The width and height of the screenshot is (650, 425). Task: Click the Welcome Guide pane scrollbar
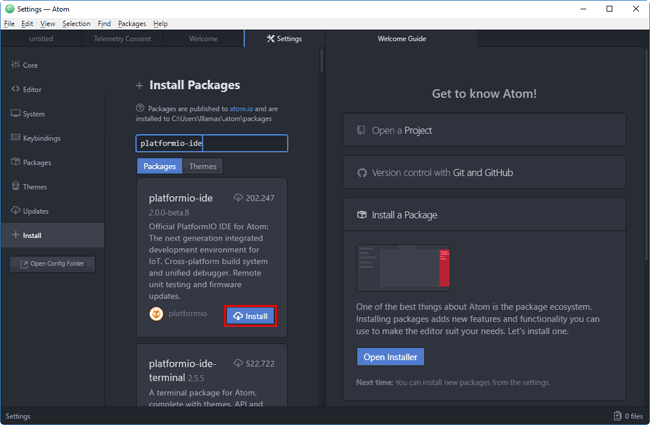[x=647, y=153]
